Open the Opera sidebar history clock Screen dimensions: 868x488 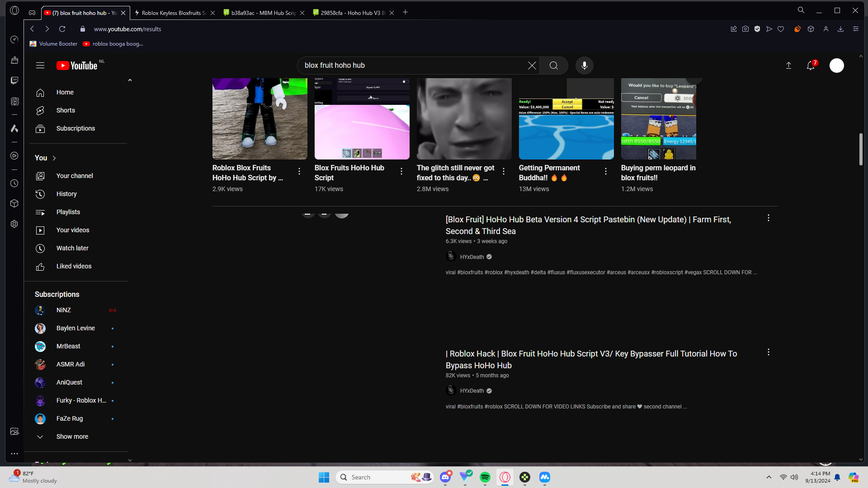click(x=14, y=183)
